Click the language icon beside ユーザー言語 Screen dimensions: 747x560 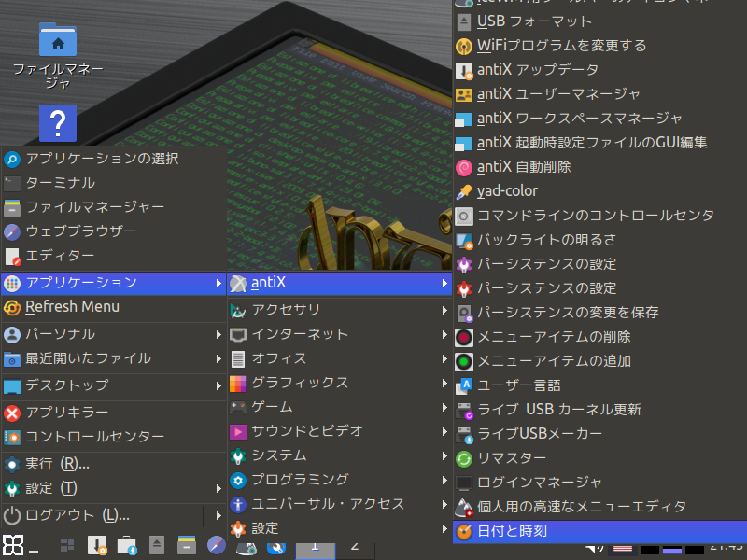coord(464,385)
